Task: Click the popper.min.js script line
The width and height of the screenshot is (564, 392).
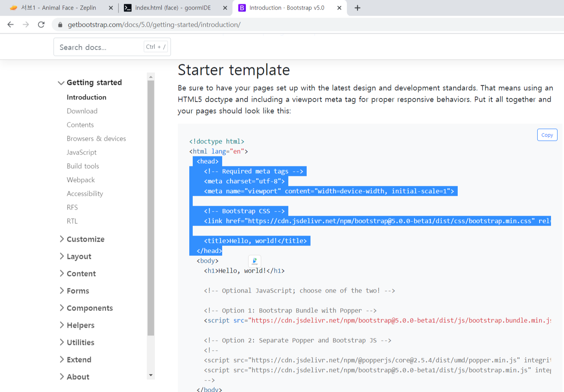Action: pos(377,360)
